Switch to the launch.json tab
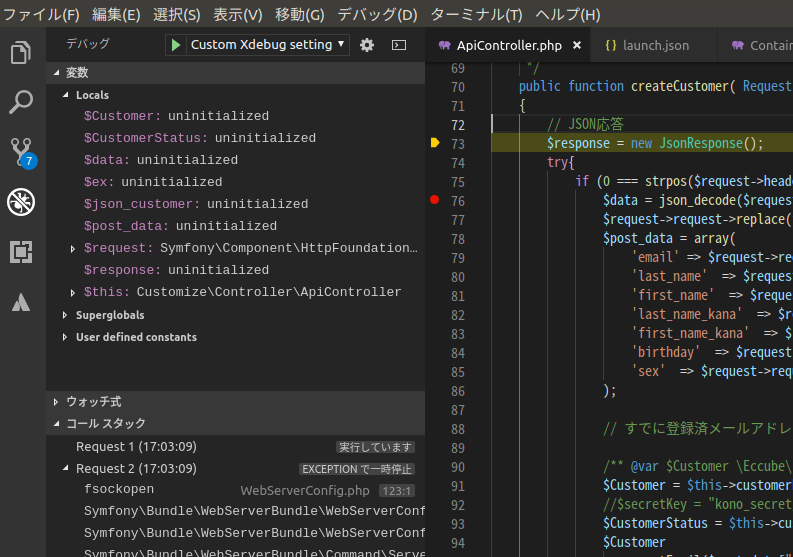The height and width of the screenshot is (557, 793). (x=654, y=46)
